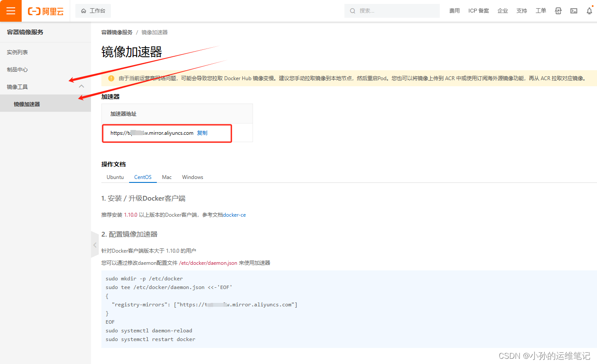Click 'sudo systemctl daemon-reload' line
The image size is (597, 364).
coord(149,331)
